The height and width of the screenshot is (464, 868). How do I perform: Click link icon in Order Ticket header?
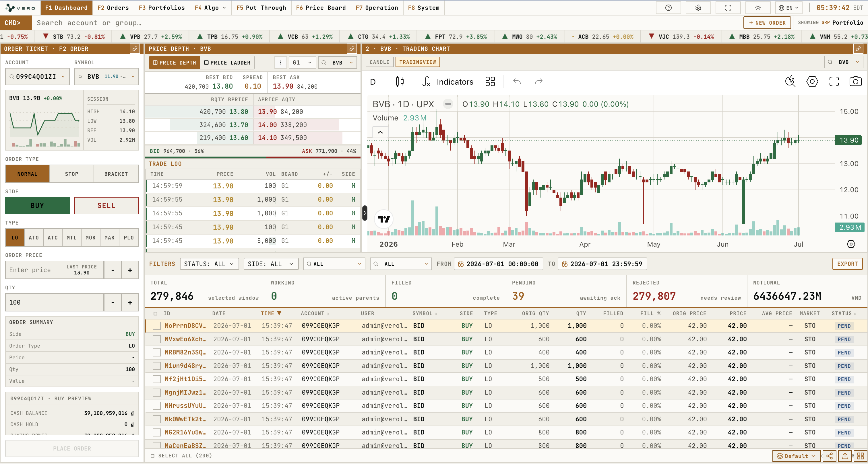coord(135,49)
